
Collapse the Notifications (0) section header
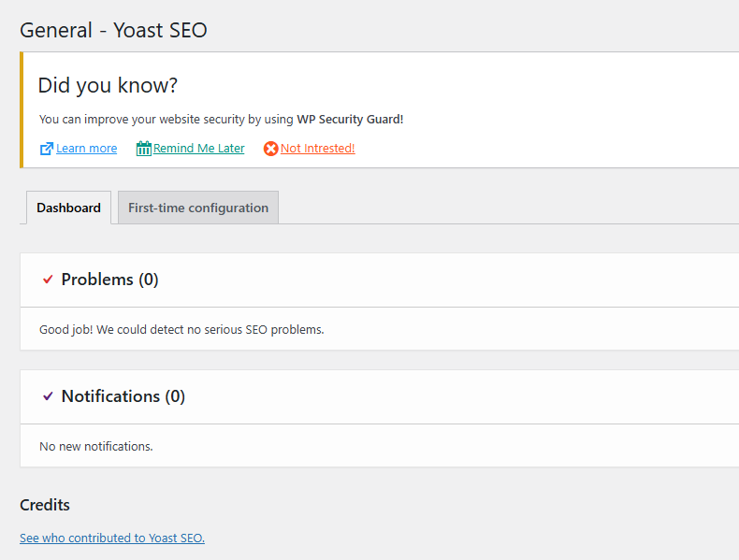123,396
